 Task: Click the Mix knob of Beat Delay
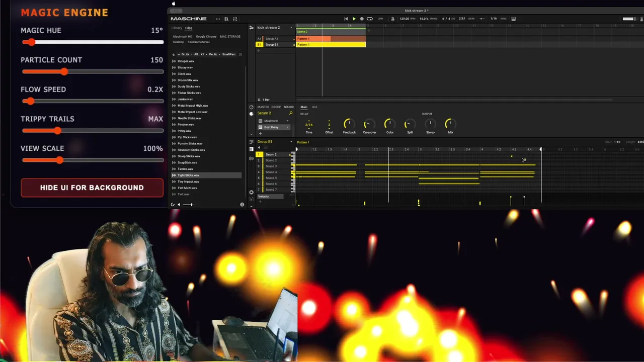(450, 124)
